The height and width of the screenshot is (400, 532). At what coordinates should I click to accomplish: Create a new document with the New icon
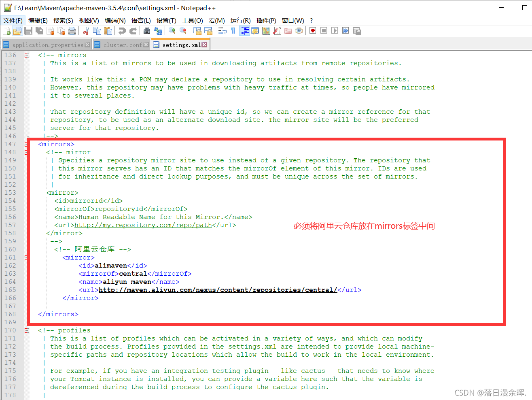[x=6, y=31]
